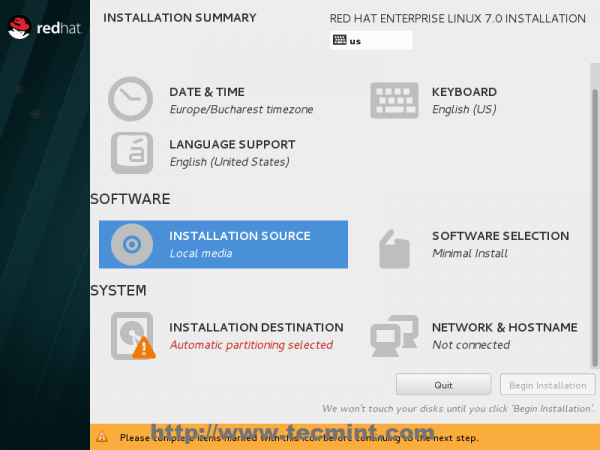The height and width of the screenshot is (450, 600).
Task: Select SOFTWARE SELECTION Minimal Install
Action: [x=501, y=245]
